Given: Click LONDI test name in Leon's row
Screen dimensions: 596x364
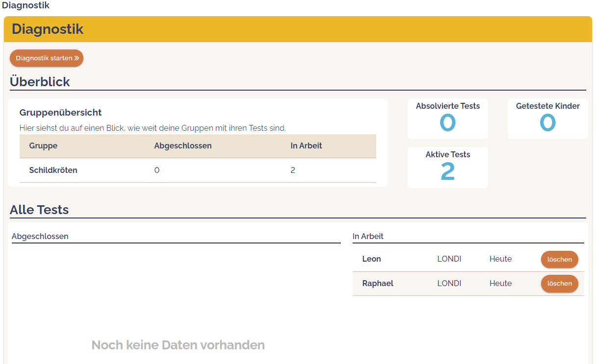Looking at the screenshot, I should tap(449, 259).
